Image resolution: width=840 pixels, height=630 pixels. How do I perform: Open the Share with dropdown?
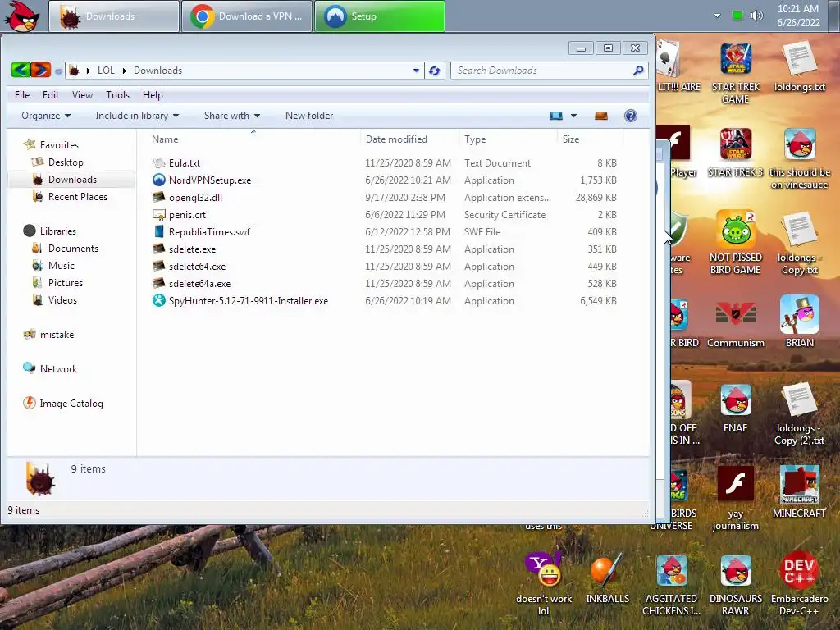click(x=232, y=116)
